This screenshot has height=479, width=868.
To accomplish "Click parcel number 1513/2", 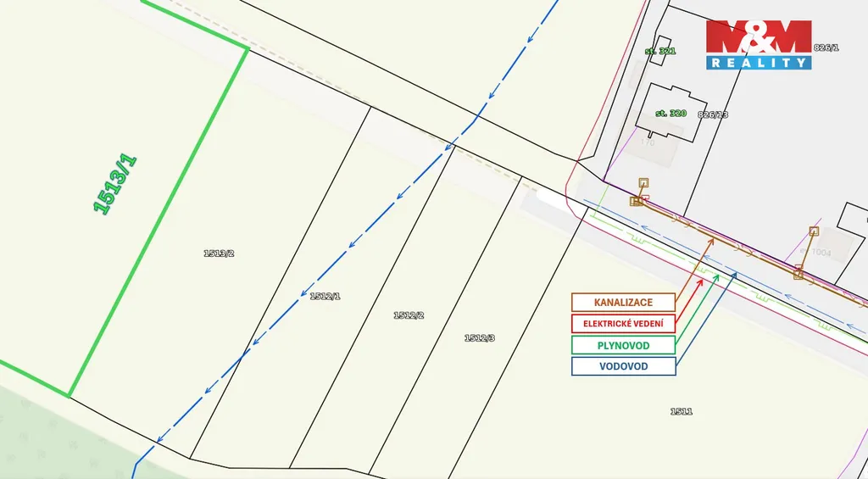I will pos(218,253).
